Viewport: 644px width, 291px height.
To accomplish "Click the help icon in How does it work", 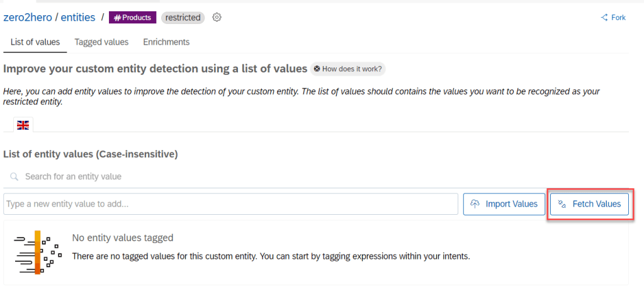I will (x=317, y=69).
